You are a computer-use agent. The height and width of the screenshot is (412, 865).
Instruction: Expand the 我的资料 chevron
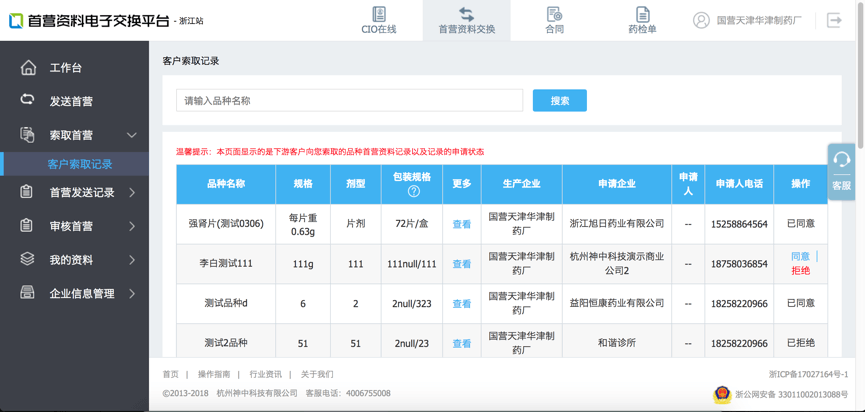click(x=132, y=260)
